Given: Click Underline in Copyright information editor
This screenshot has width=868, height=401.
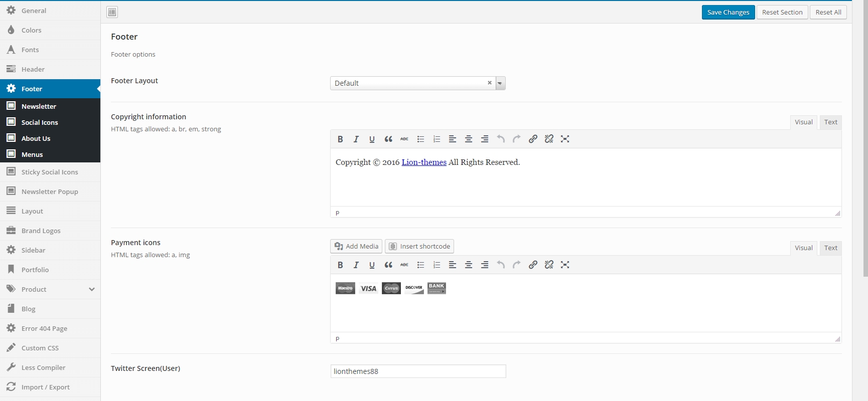Looking at the screenshot, I should (372, 139).
